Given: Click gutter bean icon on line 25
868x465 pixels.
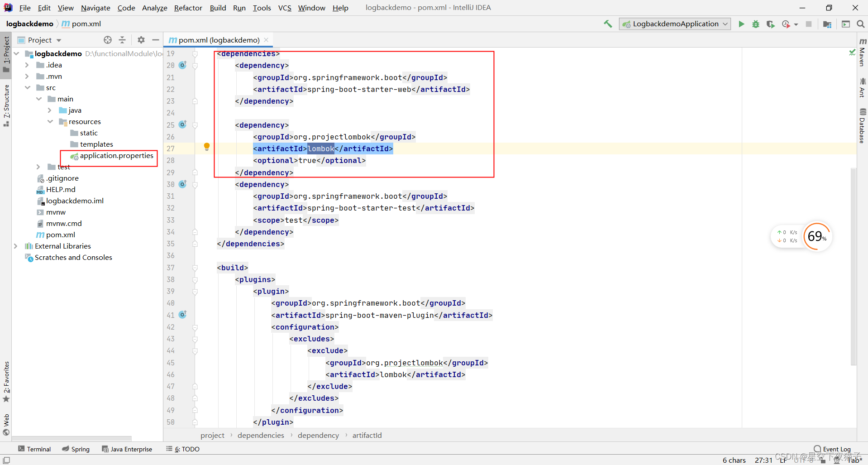Looking at the screenshot, I should [182, 125].
